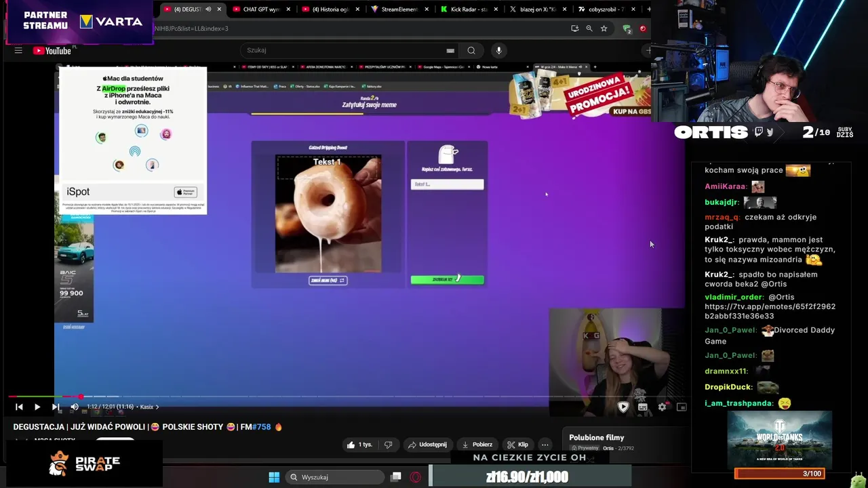The width and height of the screenshot is (868, 488).
Task: Click Zmień meme button under donut image
Action: 328,280
